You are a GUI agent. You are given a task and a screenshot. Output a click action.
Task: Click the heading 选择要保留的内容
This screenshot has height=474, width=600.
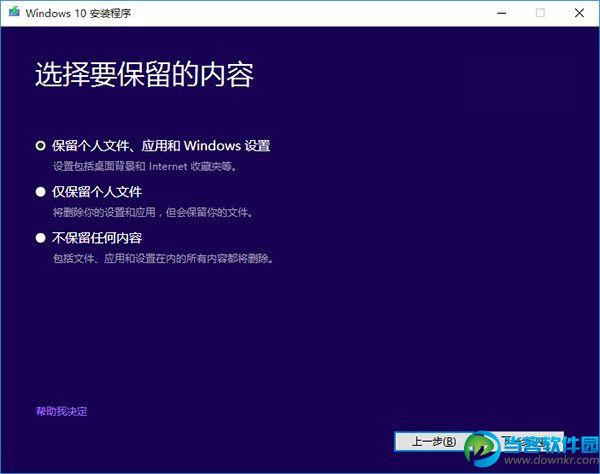tap(144, 74)
